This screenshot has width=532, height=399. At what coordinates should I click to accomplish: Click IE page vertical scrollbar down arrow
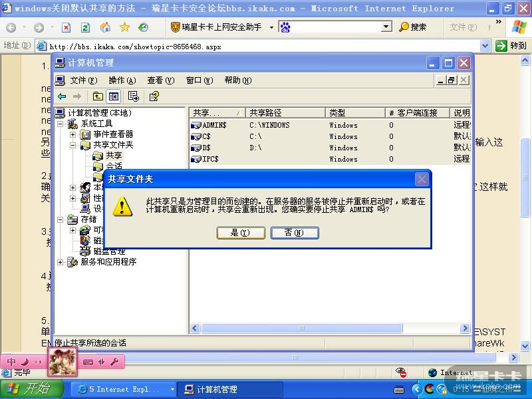pos(525,346)
